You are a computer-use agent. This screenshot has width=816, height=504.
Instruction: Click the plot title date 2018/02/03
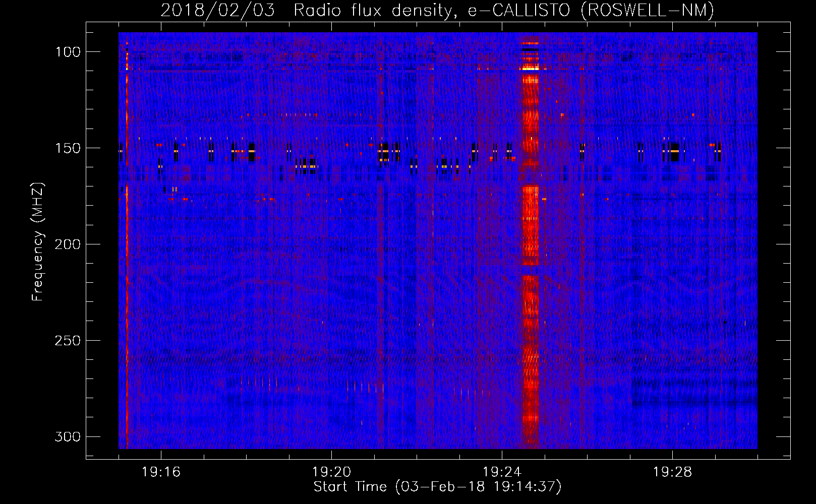coord(218,10)
